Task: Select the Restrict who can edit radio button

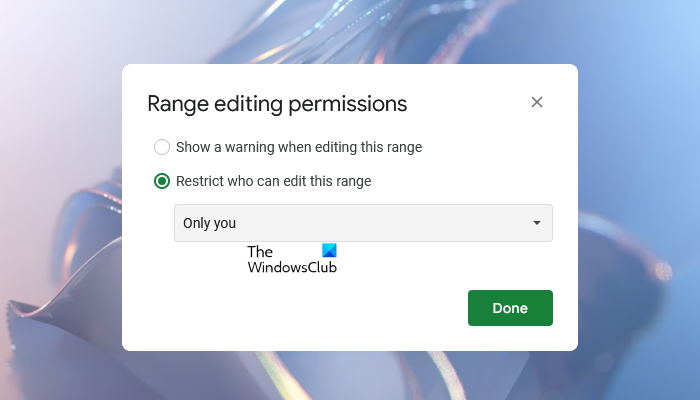Action: point(162,181)
